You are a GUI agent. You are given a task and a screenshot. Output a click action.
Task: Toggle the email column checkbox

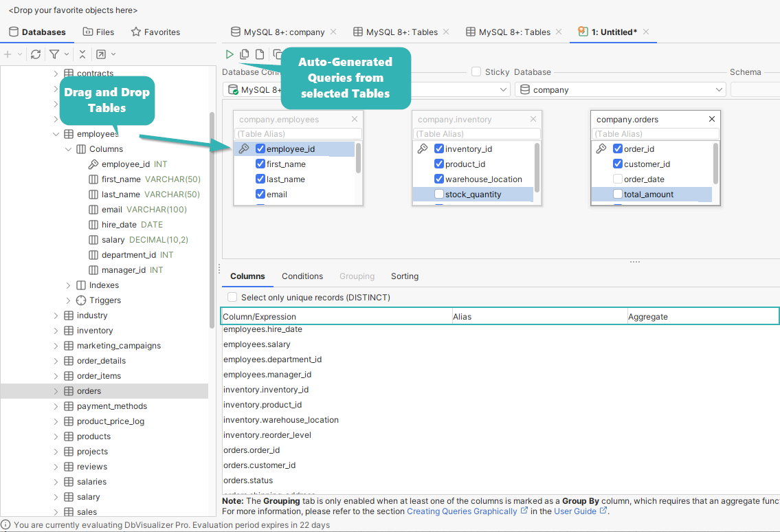click(260, 194)
